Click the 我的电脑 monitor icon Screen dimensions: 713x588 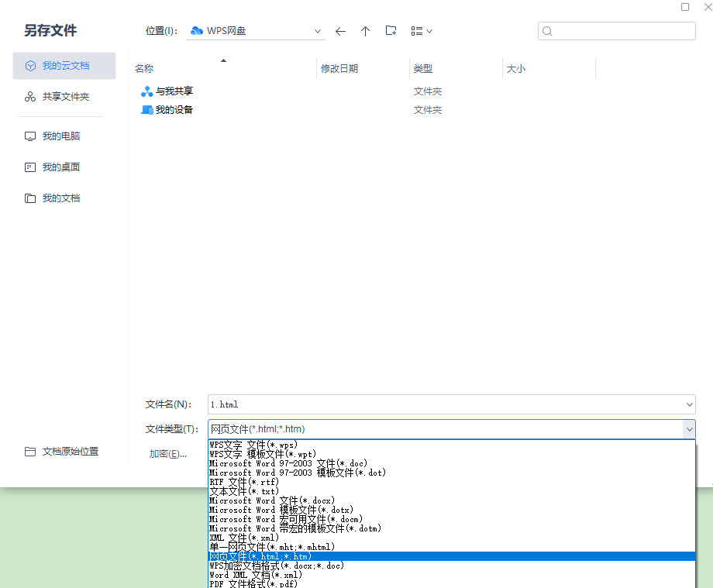[30, 136]
